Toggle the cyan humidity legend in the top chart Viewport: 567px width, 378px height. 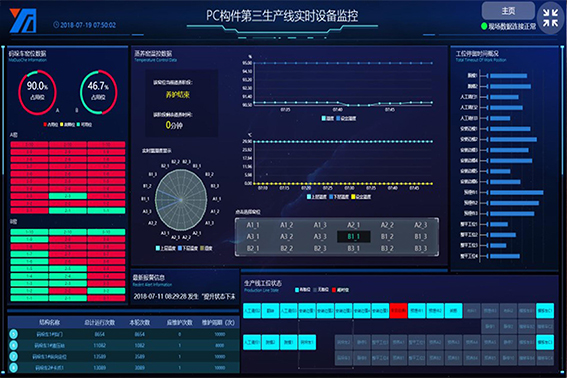tap(328, 118)
